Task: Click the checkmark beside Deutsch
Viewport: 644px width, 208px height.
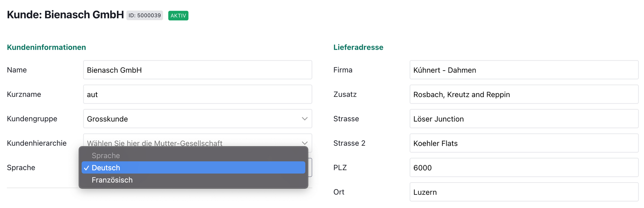Action: point(86,168)
